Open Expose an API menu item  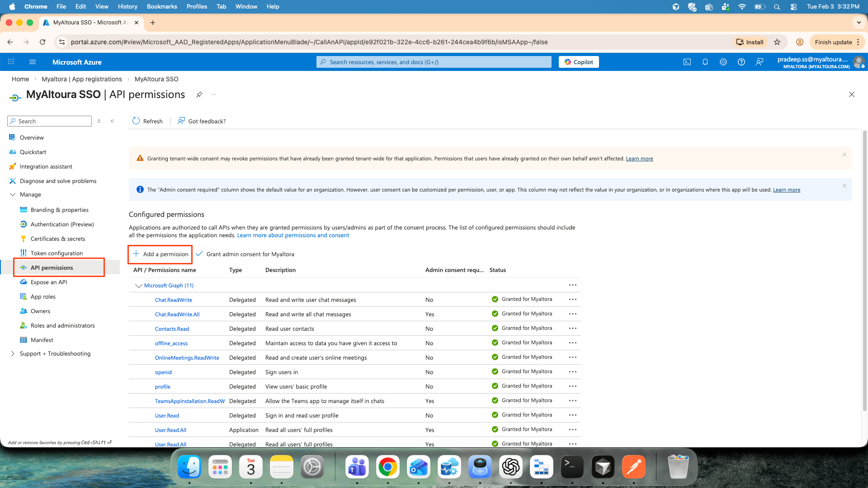pos(48,282)
